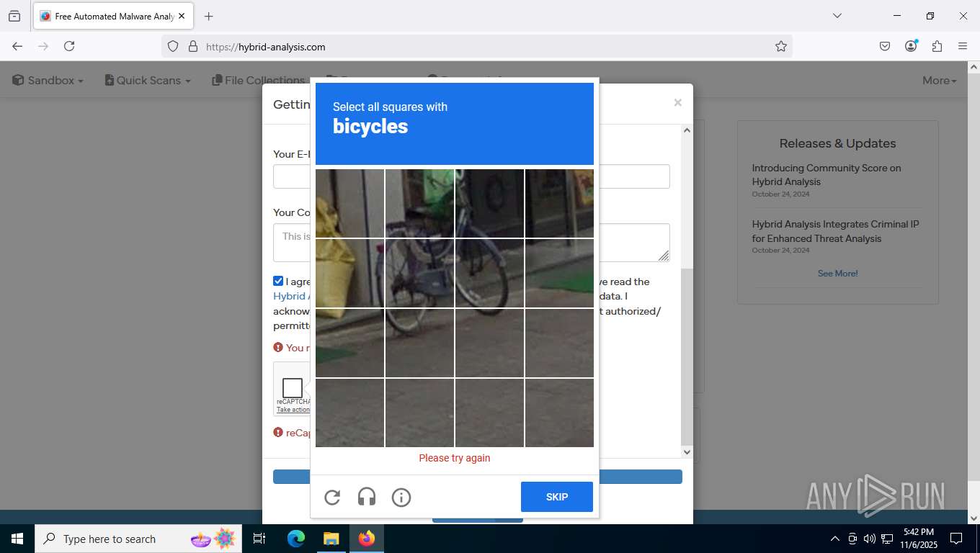
Task: Tick the reCAPTCHA checkbox
Action: click(x=293, y=388)
